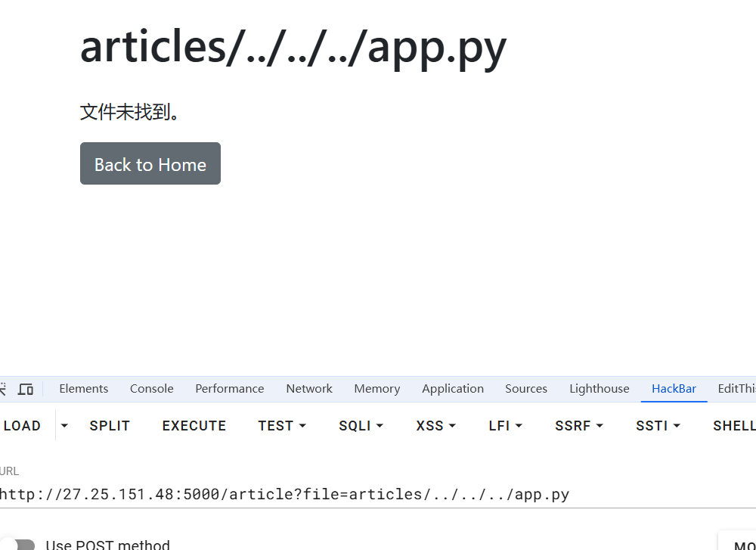This screenshot has width=756, height=550.
Task: Expand the SSRF dropdown
Action: coord(578,426)
